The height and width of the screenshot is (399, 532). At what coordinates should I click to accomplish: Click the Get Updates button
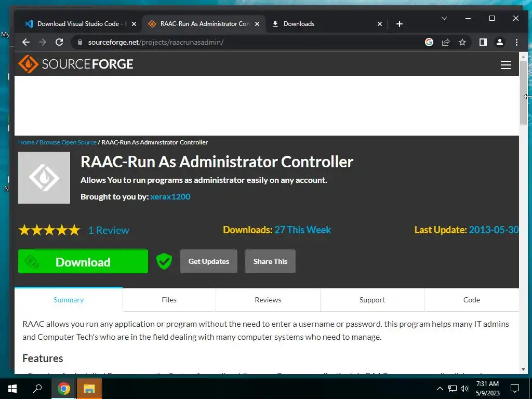[x=209, y=261]
